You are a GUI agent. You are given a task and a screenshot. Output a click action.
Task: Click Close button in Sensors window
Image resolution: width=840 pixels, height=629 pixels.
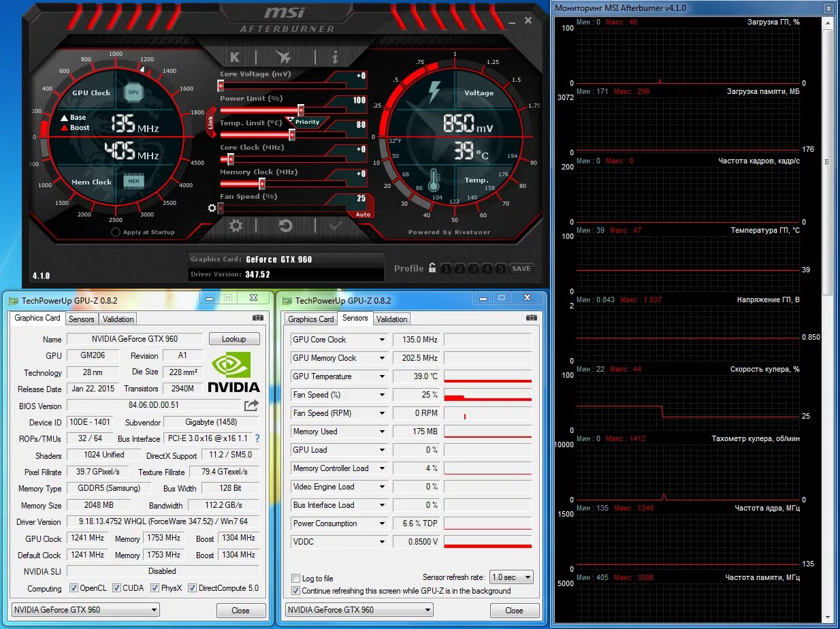(x=515, y=611)
